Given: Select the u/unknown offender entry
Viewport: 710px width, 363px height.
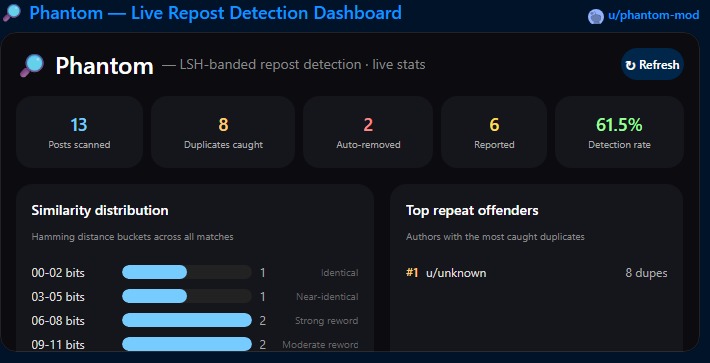Looking at the screenshot, I should pos(537,273).
